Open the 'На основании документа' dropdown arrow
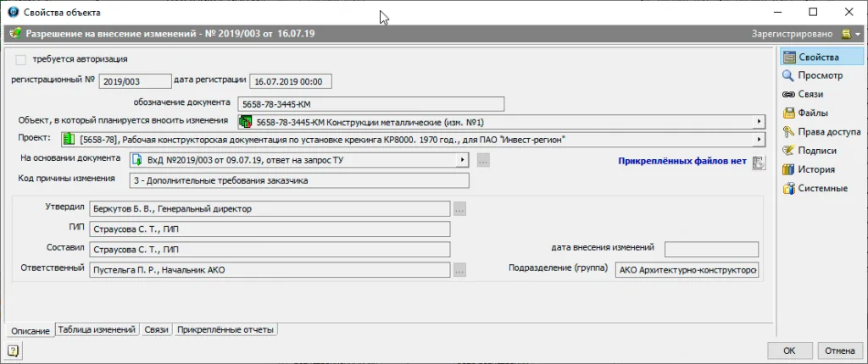Screen dimensions: 868x364 pyautogui.click(x=462, y=159)
